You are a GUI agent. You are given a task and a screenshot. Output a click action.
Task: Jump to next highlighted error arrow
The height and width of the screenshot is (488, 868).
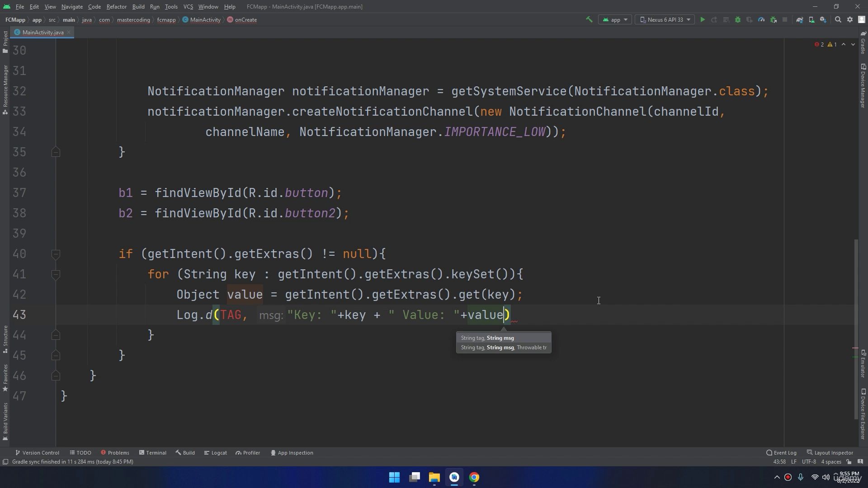coord(853,44)
